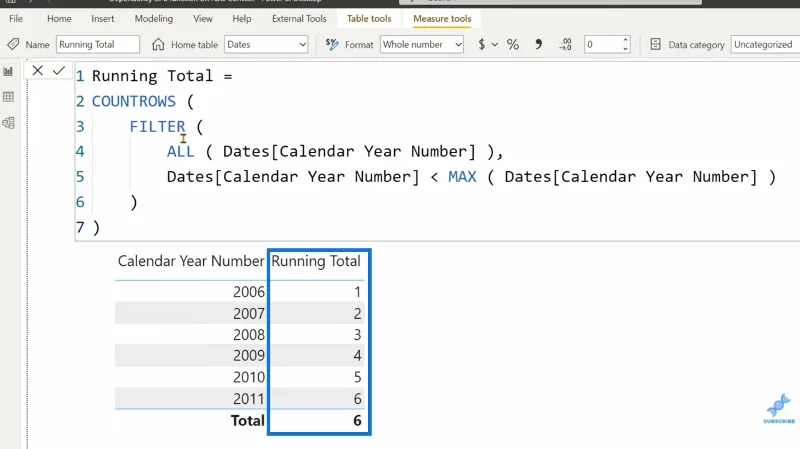
Task: Click the Home table house icon
Action: (158, 44)
